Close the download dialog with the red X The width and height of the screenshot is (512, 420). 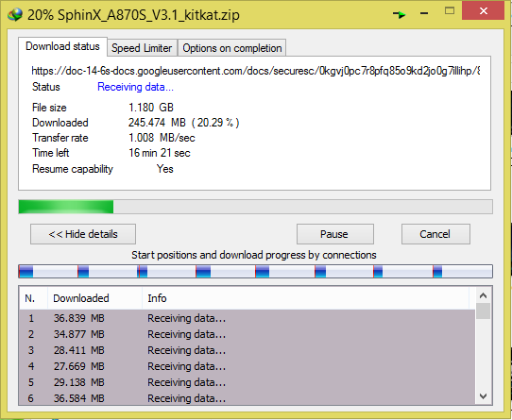(x=484, y=10)
